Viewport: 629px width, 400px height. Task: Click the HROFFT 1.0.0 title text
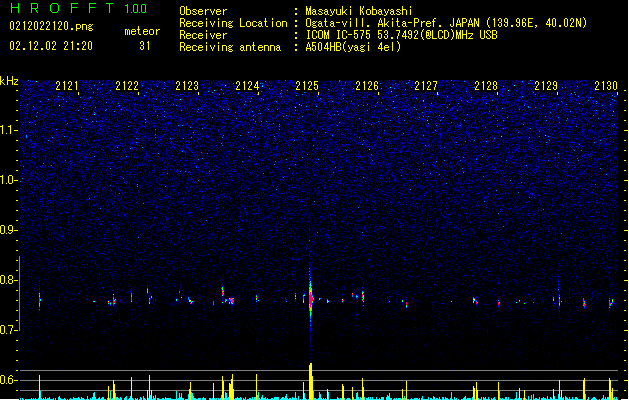click(78, 8)
